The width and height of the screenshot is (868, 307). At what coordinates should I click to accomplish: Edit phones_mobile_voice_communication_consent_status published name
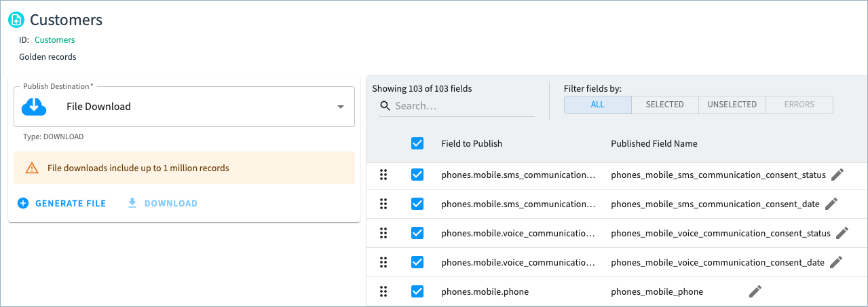(842, 233)
